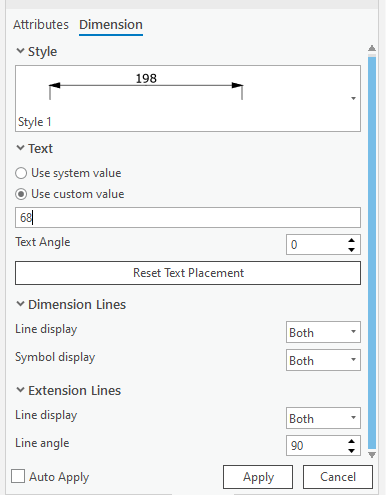Click the scrollbar up arrow
Image resolution: width=386 pixels, height=495 pixels.
click(x=372, y=49)
